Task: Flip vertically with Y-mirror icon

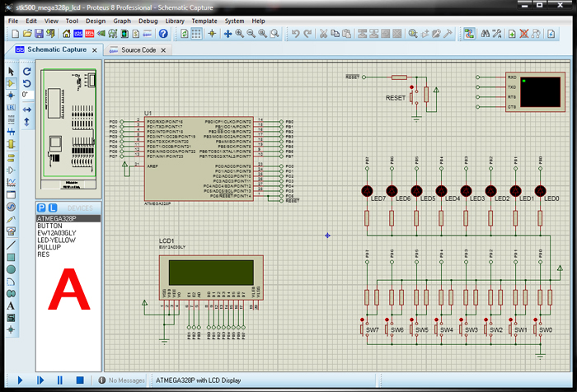Action: click(27, 122)
